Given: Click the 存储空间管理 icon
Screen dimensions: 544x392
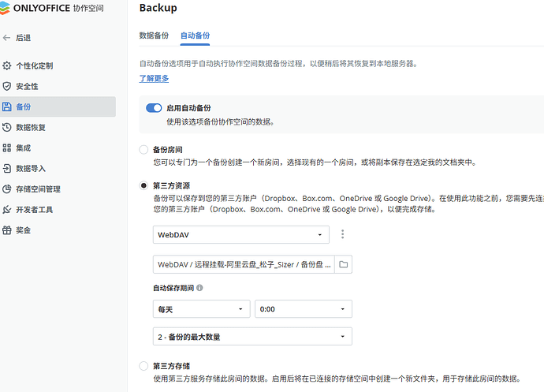Looking at the screenshot, I should pyautogui.click(x=7, y=189).
